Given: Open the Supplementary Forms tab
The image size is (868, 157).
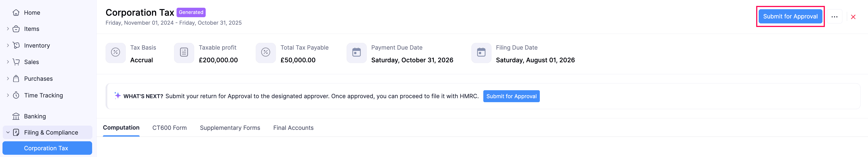Looking at the screenshot, I should 230,128.
